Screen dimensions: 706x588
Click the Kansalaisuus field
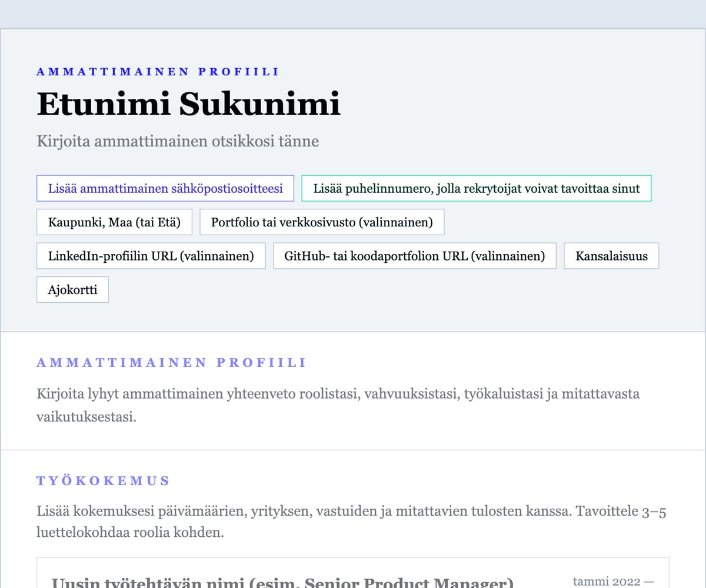[611, 256]
